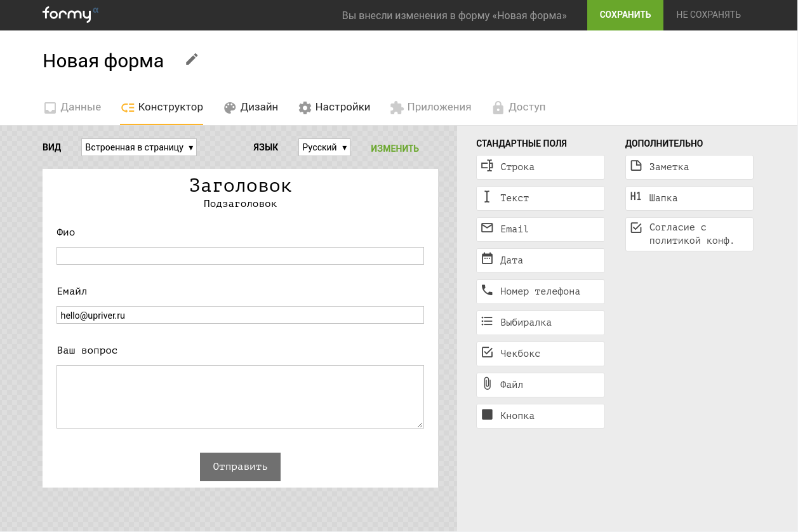Viewport: 798px width, 532px height.
Task: Switch to the Конструктор tab
Action: click(162, 107)
